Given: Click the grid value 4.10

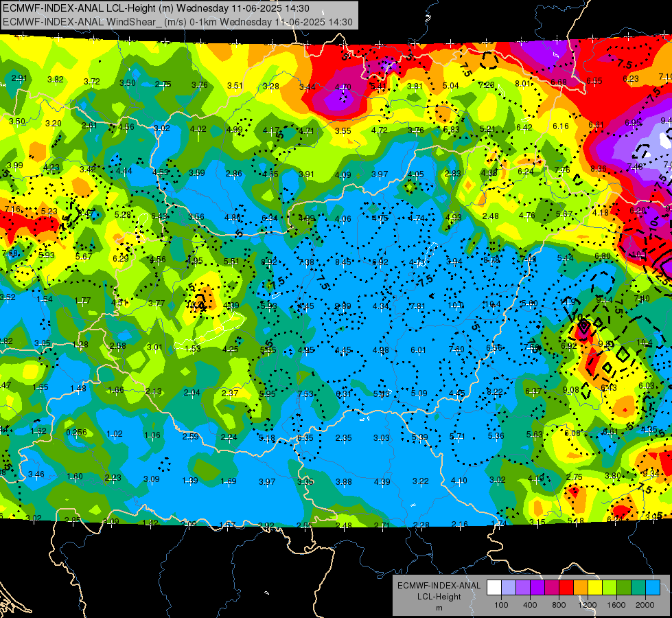Looking at the screenshot, I should pyautogui.click(x=459, y=481).
